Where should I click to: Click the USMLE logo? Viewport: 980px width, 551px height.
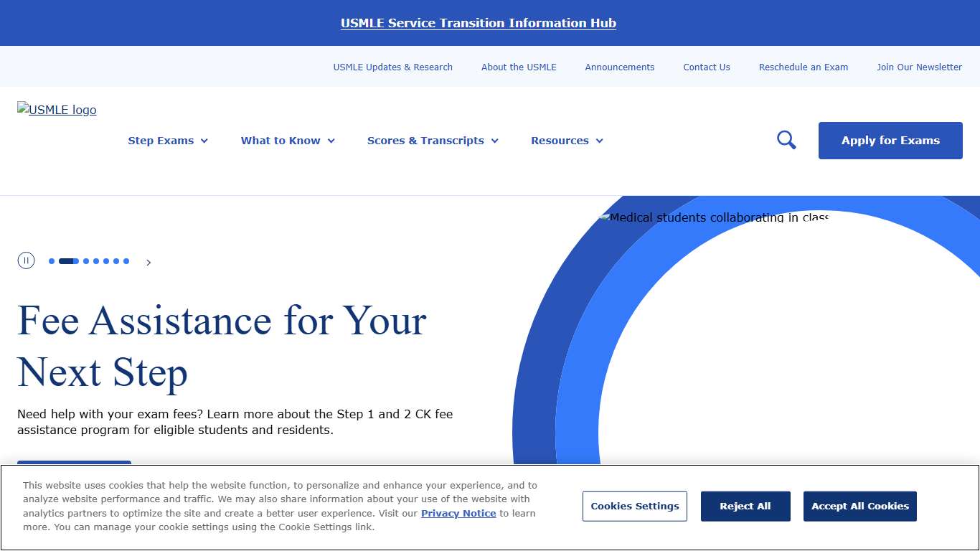(57, 110)
